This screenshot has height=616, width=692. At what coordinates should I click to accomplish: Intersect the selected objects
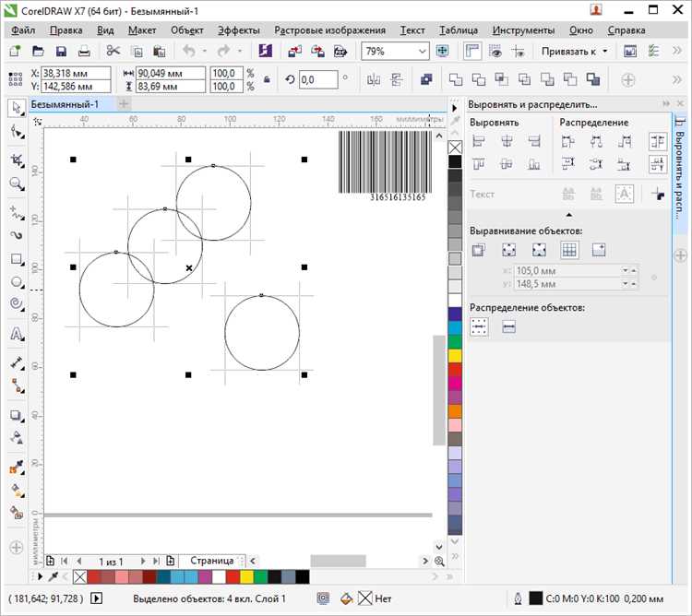tap(501, 80)
